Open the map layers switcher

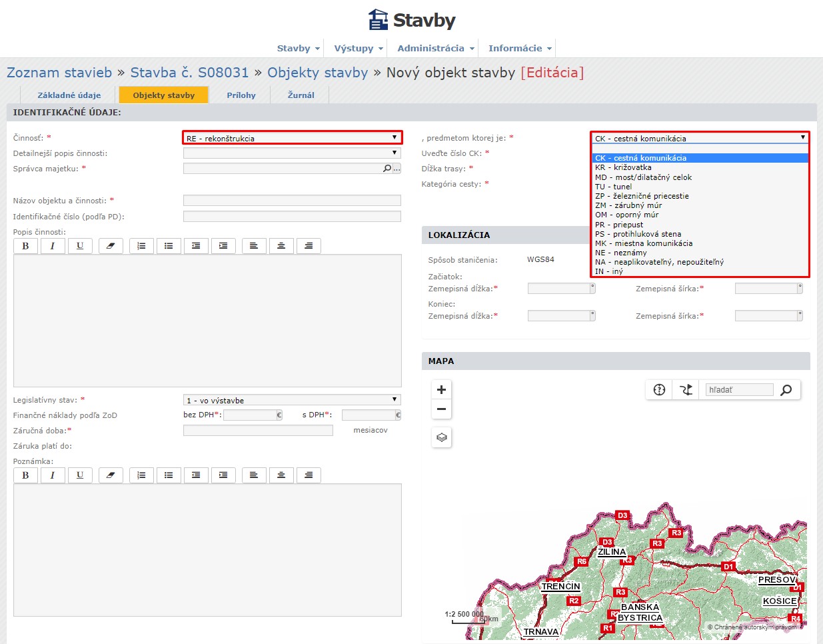441,438
